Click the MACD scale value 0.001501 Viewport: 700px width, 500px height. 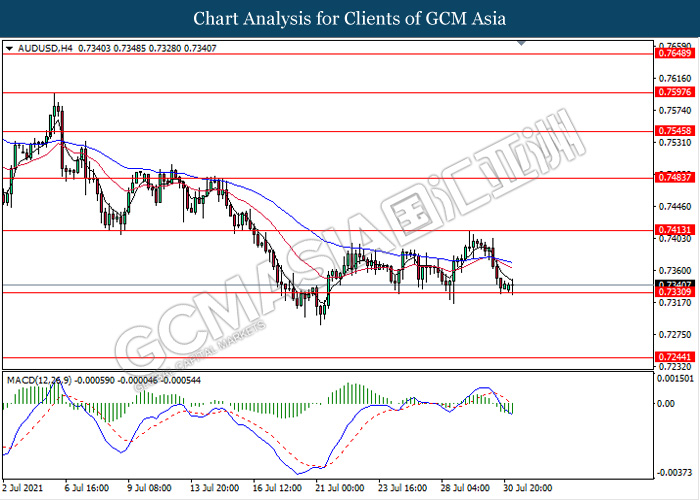click(x=676, y=379)
